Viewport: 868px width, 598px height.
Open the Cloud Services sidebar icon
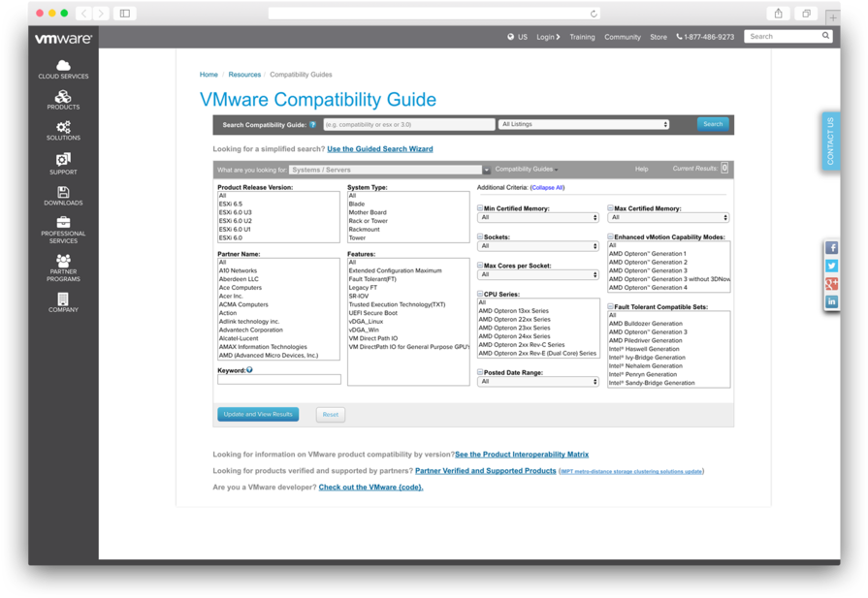point(62,65)
